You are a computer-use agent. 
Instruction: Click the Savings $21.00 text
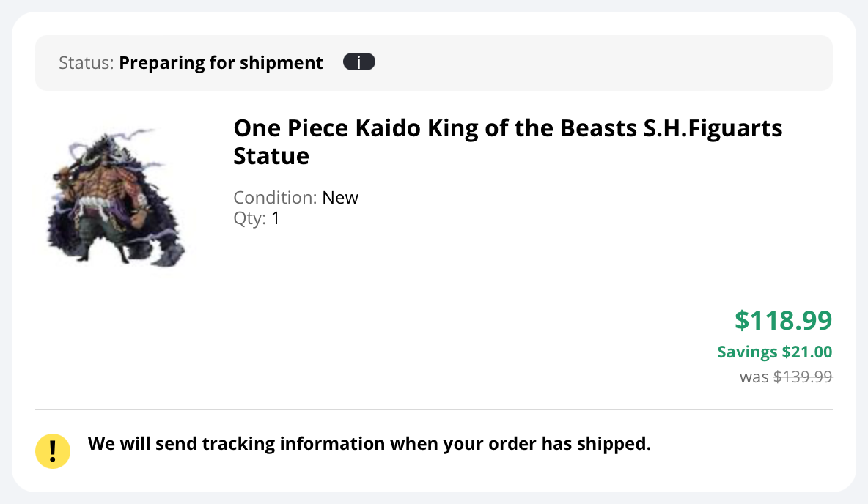(774, 352)
